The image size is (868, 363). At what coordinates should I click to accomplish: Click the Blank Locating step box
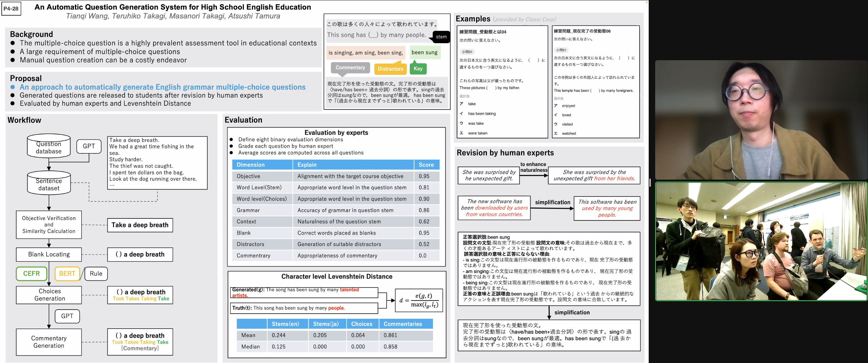click(x=48, y=254)
